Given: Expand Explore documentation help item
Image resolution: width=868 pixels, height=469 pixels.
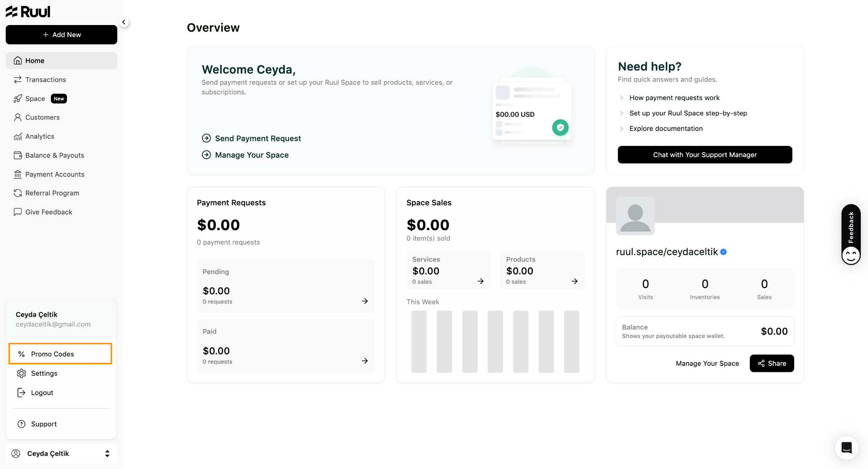Looking at the screenshot, I should pyautogui.click(x=666, y=128).
